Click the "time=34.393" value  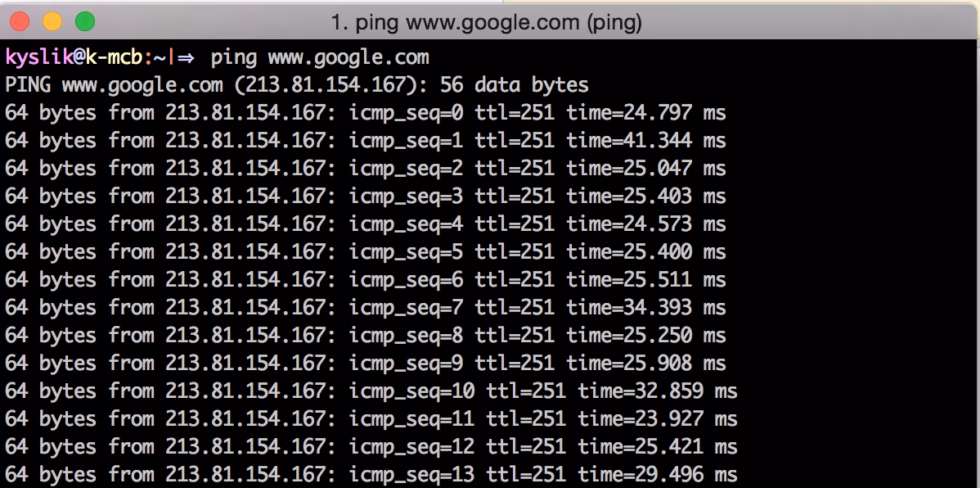point(629,308)
